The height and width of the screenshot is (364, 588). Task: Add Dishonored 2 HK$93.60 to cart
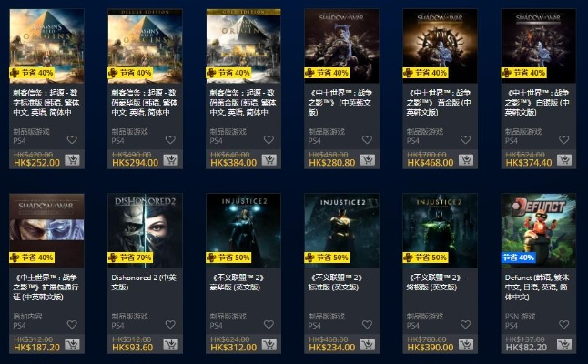[170, 345]
